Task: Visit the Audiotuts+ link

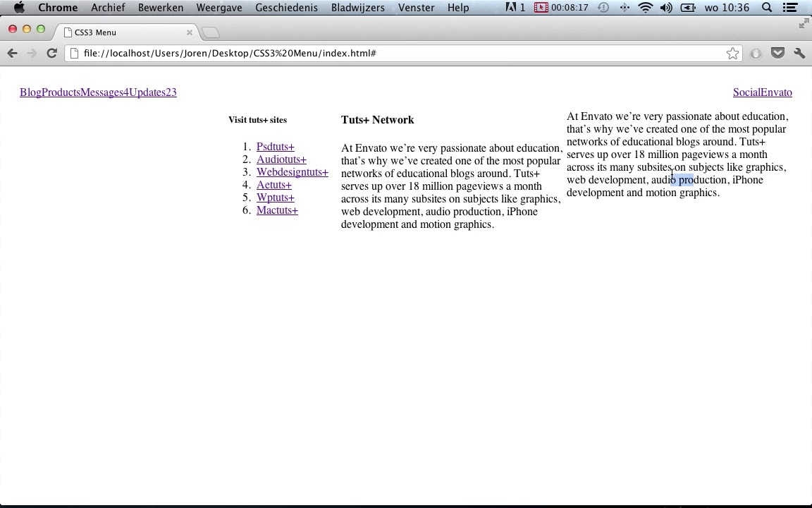Action: coord(281,159)
